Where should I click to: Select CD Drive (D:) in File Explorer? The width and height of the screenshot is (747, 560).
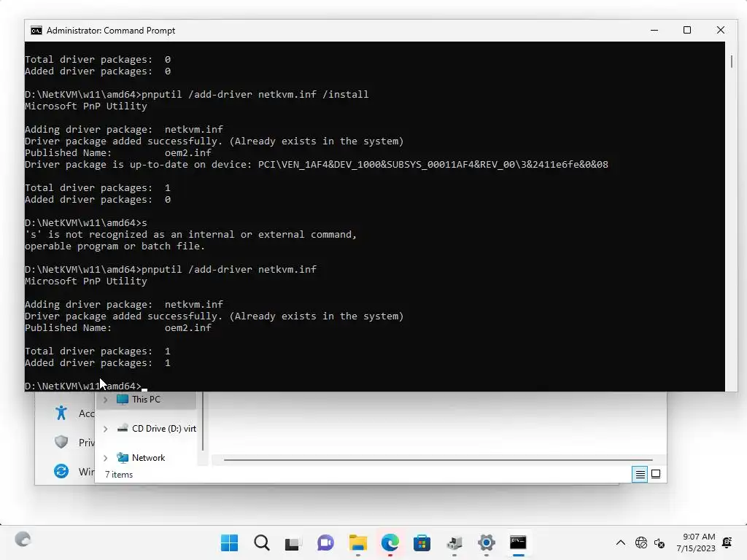click(164, 429)
